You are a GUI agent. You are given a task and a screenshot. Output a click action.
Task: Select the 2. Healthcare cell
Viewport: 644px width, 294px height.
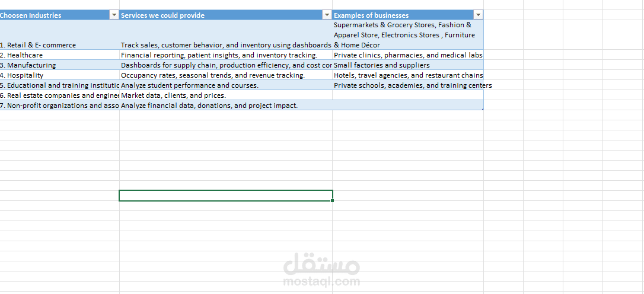click(x=59, y=55)
